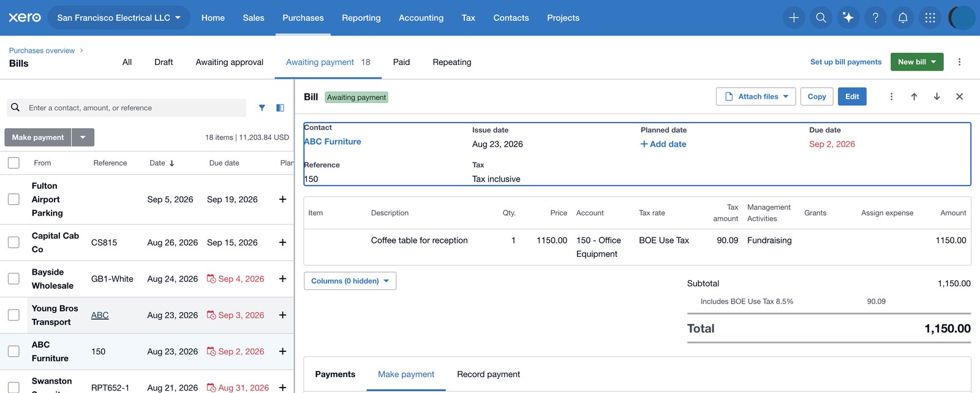
Task: Open the Contacts menu
Action: [x=511, y=18]
